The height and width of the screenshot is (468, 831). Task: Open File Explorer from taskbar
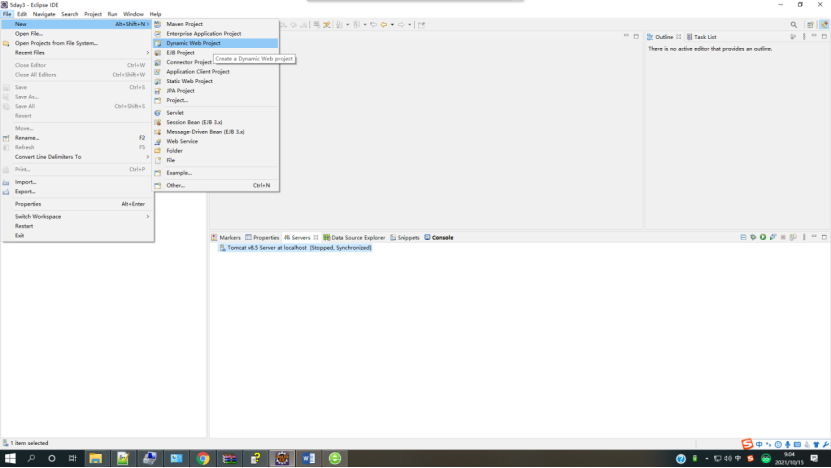95,458
